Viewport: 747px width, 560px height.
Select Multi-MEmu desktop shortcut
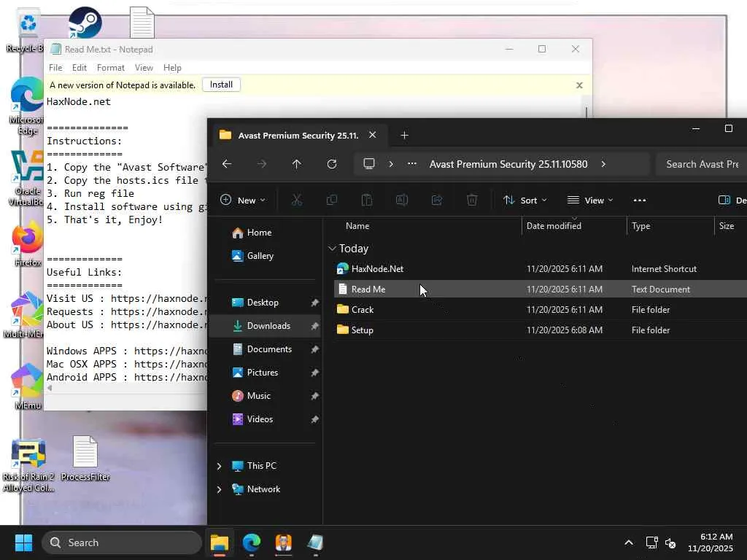coord(25,314)
